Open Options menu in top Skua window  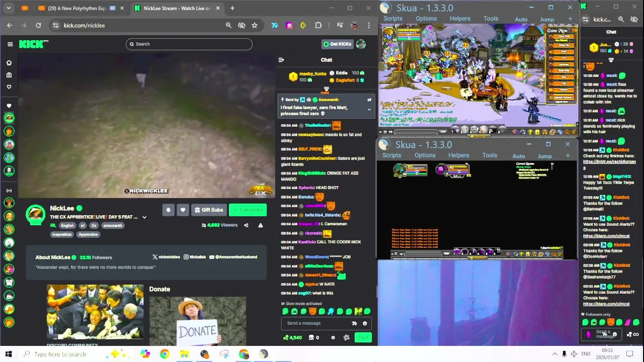tap(426, 19)
